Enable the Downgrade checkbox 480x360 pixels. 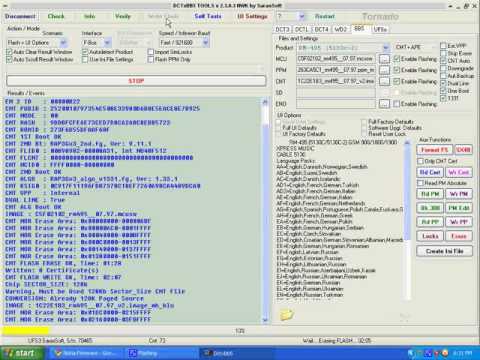[x=443, y=68]
